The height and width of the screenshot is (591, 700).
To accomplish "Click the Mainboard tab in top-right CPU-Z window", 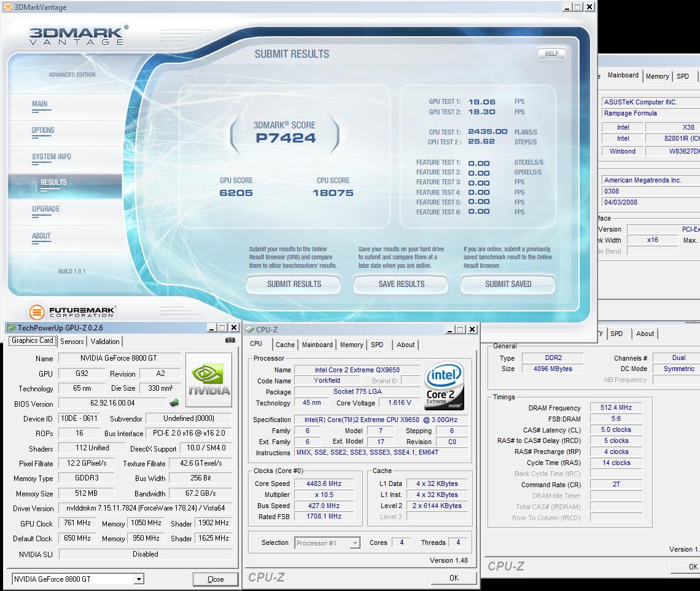I will [623, 76].
